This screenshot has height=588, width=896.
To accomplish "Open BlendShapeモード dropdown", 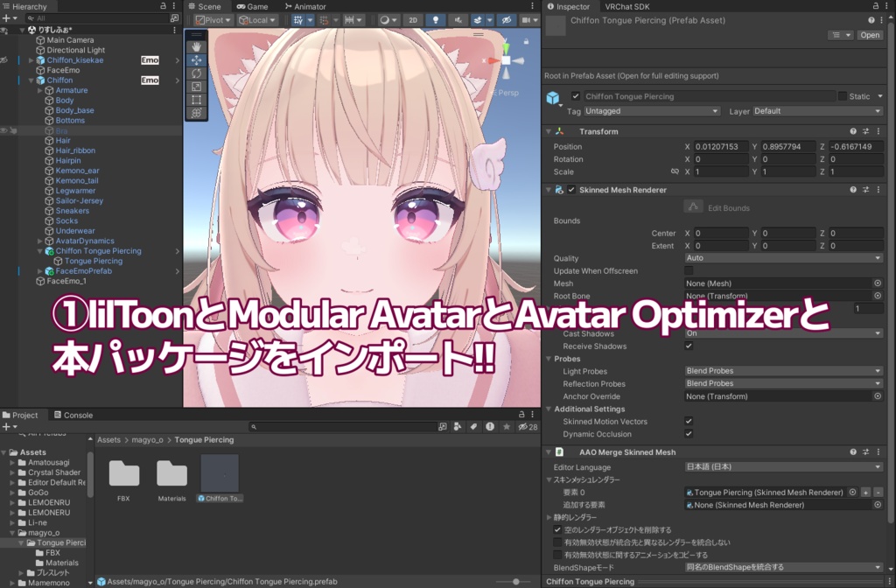I will pos(784,567).
